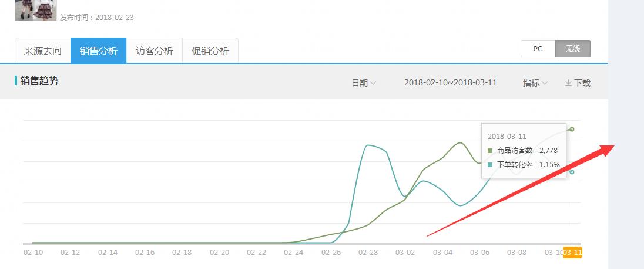Viewport: 644px width, 269px height.
Task: Expand the 日期 dropdown
Action: 364,83
